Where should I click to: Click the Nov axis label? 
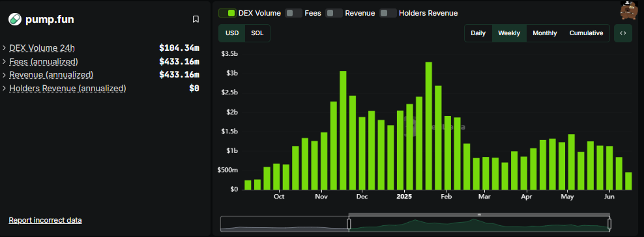(x=321, y=197)
